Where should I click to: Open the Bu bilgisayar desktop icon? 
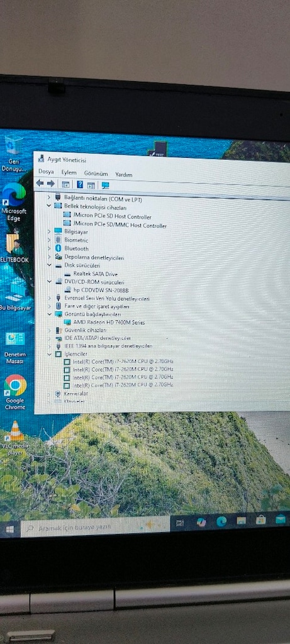pos(15,294)
